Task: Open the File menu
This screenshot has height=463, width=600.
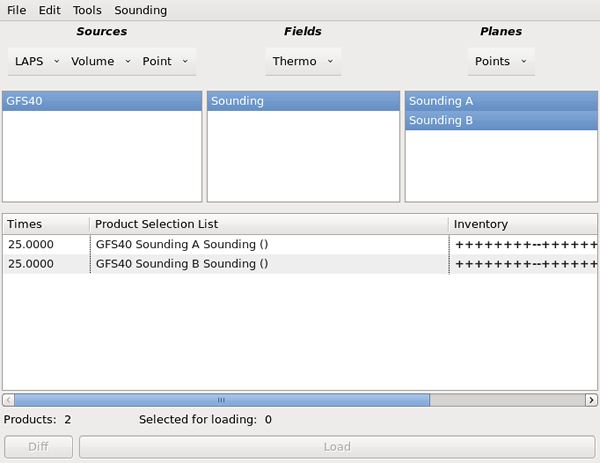Action: tap(16, 10)
